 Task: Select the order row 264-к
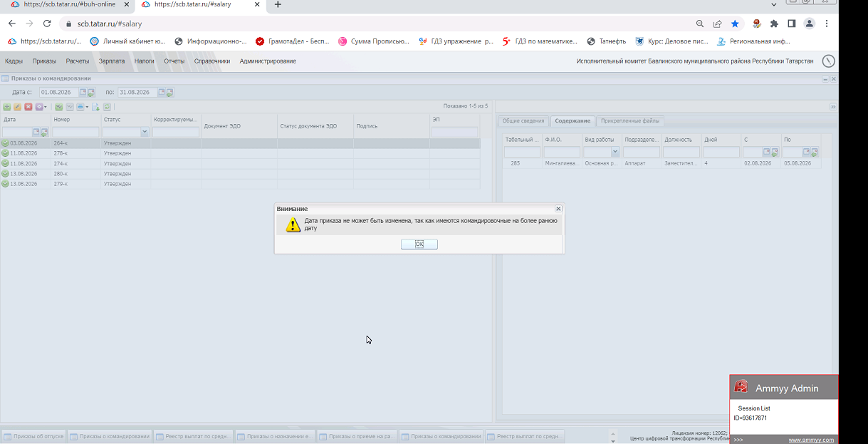(240, 143)
